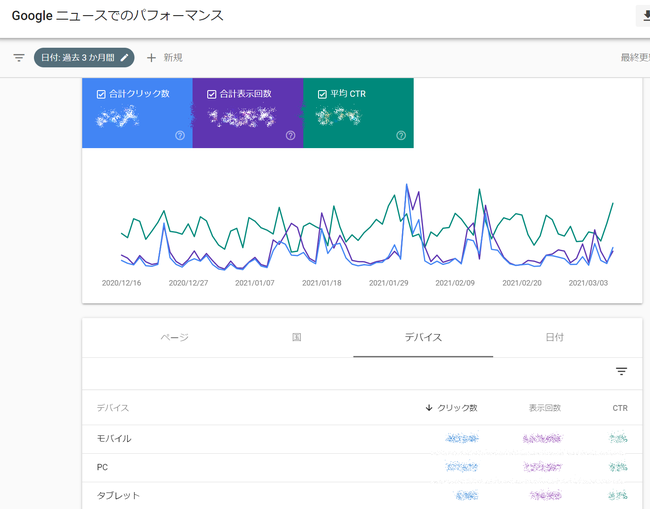Click the 平均 CTR green metric card

pyautogui.click(x=359, y=113)
